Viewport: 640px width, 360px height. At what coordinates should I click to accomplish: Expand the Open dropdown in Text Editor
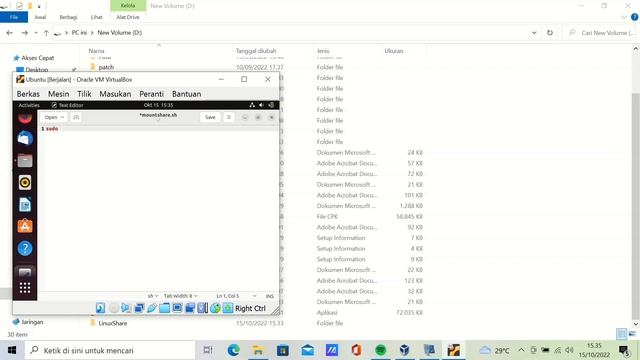click(54, 117)
